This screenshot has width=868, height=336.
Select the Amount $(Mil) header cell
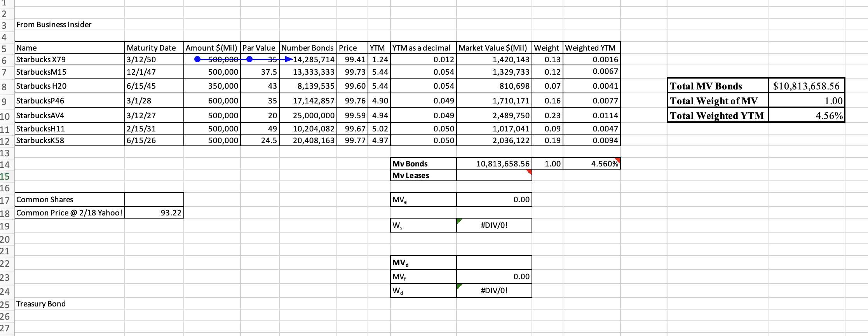coord(212,48)
